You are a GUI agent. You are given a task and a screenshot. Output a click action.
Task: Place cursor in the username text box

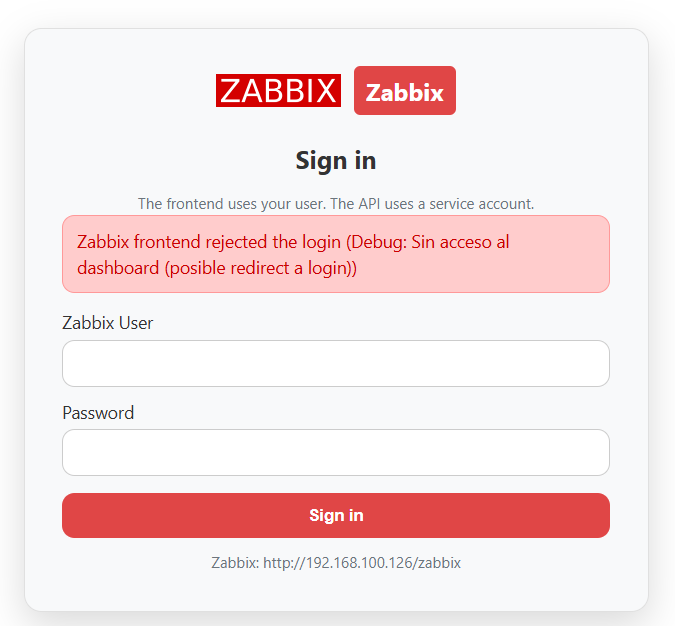pos(335,363)
